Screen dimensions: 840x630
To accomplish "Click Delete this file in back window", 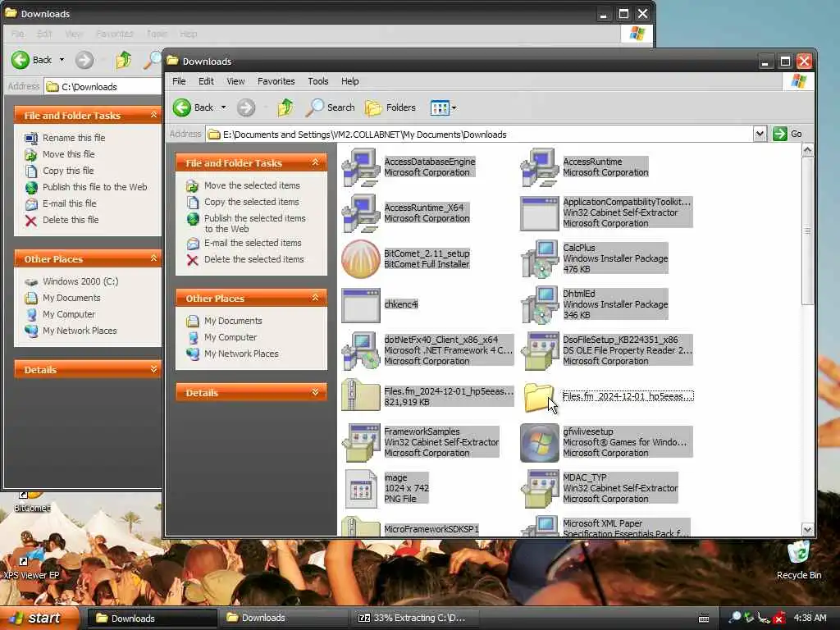I will click(x=71, y=220).
